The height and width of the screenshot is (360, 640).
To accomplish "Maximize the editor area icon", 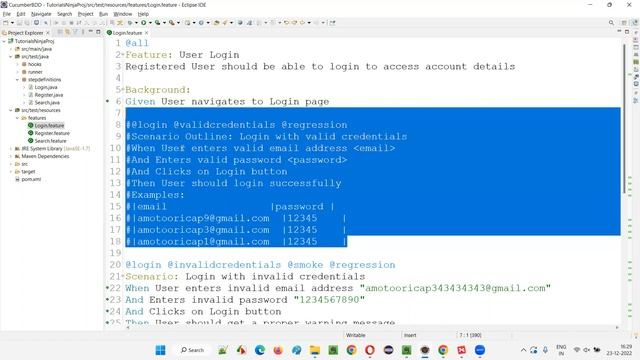I will click(627, 32).
